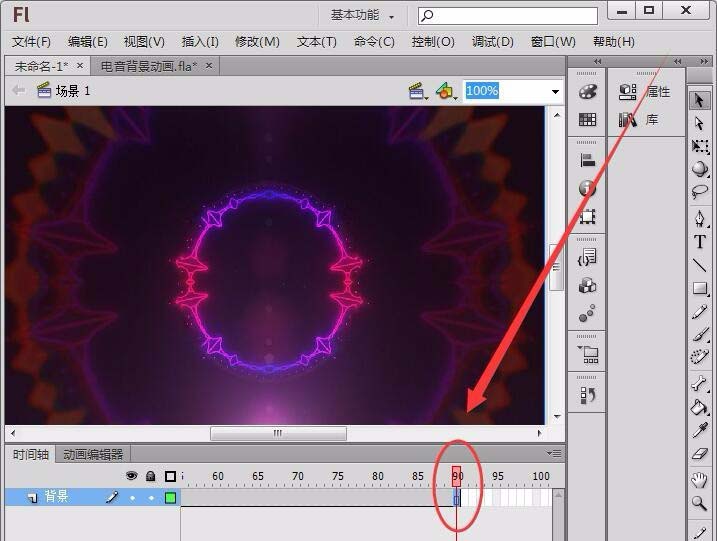This screenshot has width=717, height=541.
Task: Close the 未命名-1* tab
Action: pyautogui.click(x=80, y=66)
